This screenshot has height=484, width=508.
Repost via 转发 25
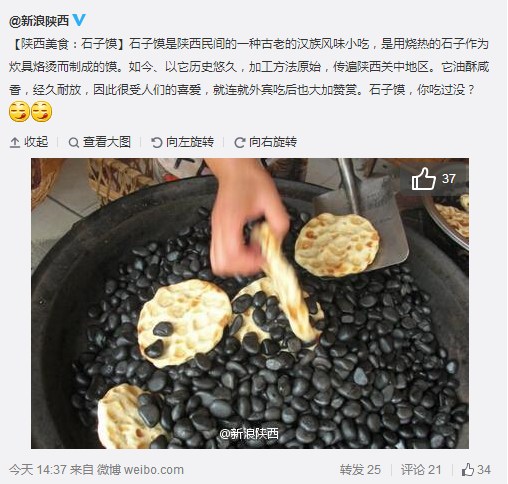tap(360, 470)
